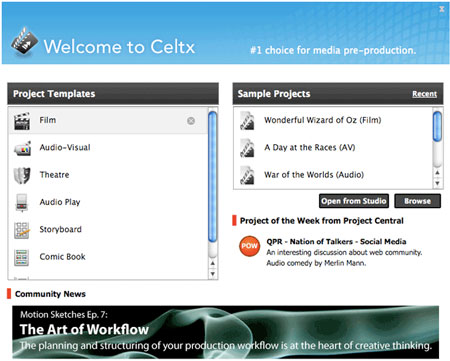The image size is (450, 361).
Task: Switch to the Recent projects list
Action: [x=424, y=94]
